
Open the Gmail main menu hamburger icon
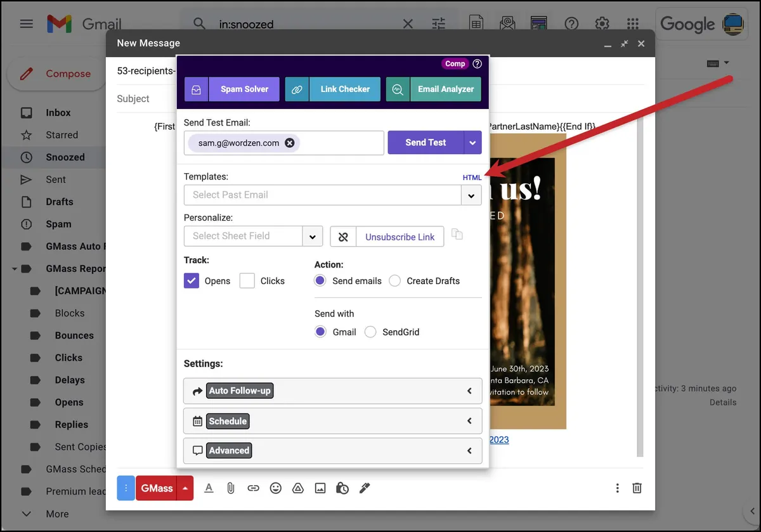point(26,24)
